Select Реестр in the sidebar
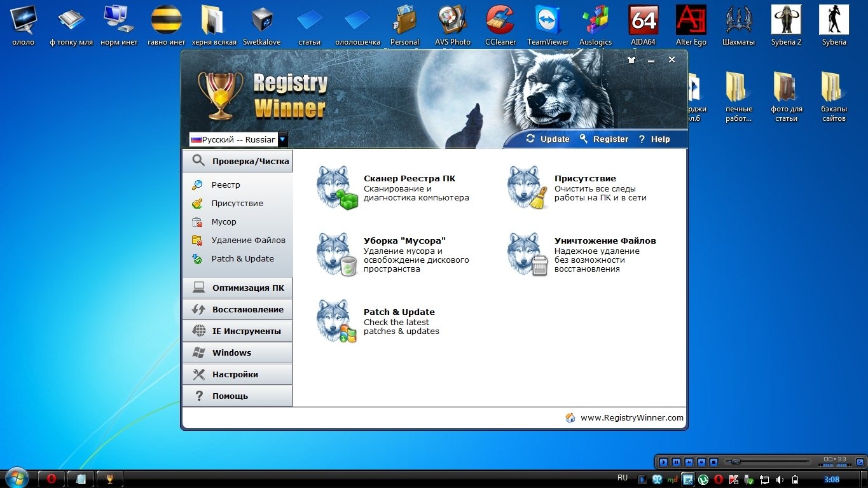 226,185
